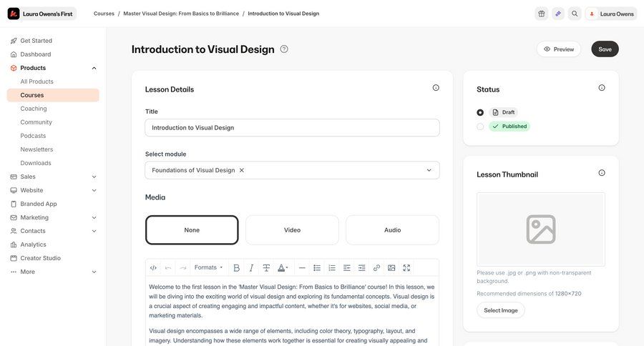Follow the Courses breadcrumb link

(104, 14)
